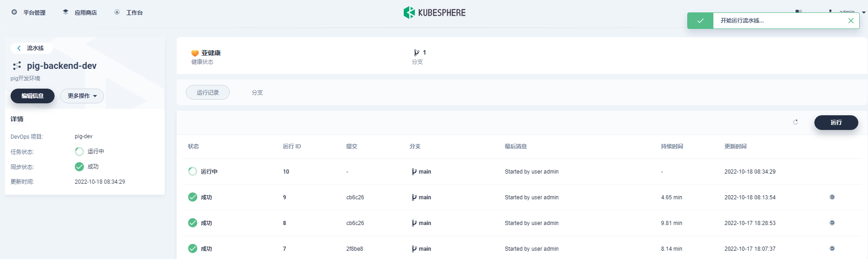This screenshot has width=868, height=259.
Task: Replay pipeline run 9
Action: 832,197
